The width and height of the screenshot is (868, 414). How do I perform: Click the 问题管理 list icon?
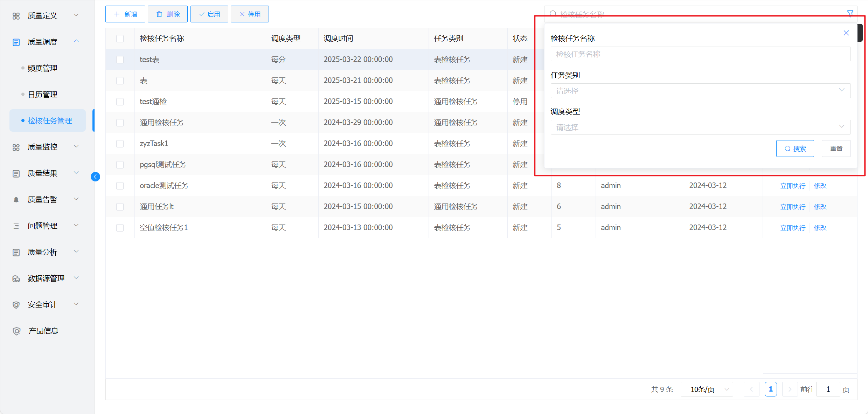(x=16, y=226)
